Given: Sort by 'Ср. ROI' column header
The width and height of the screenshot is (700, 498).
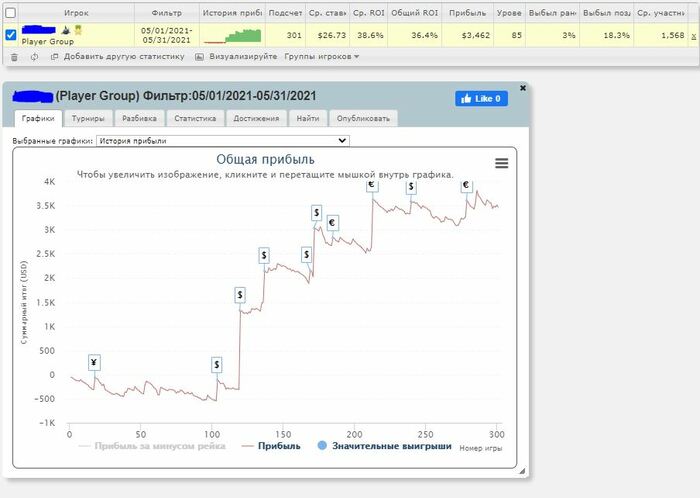Looking at the screenshot, I should 369,13.
